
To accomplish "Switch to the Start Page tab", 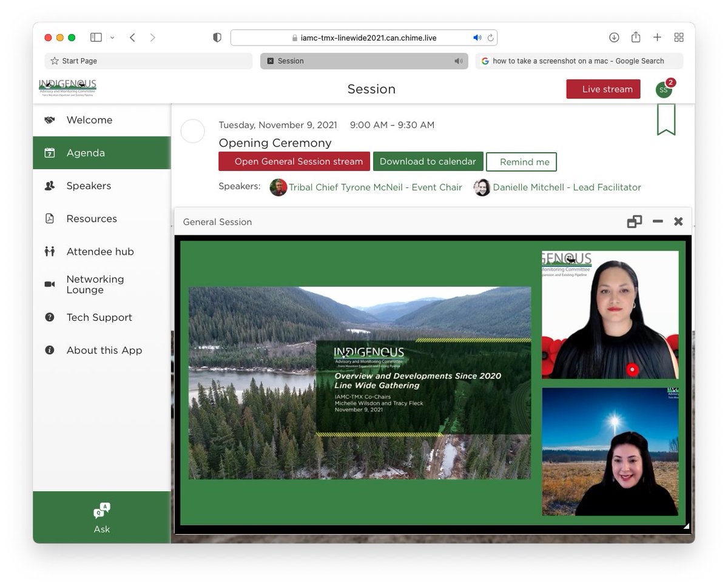I will [x=148, y=61].
